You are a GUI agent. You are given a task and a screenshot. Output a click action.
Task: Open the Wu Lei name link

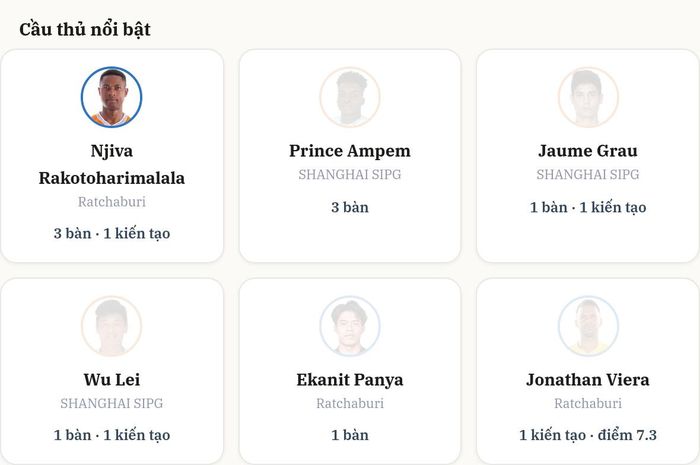[112, 380]
